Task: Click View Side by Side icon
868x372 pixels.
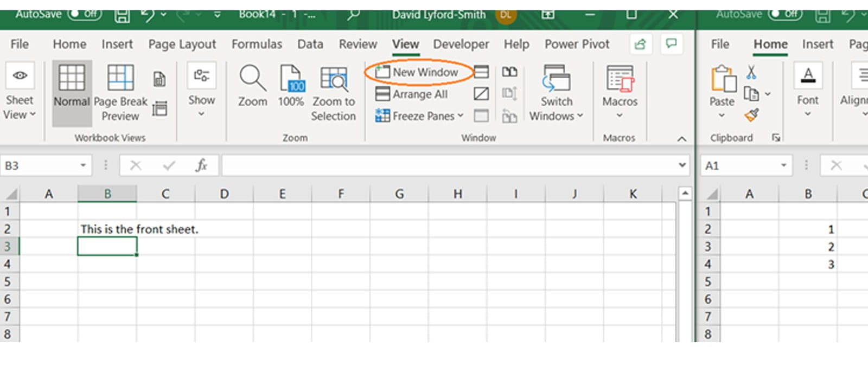Action: (x=509, y=72)
